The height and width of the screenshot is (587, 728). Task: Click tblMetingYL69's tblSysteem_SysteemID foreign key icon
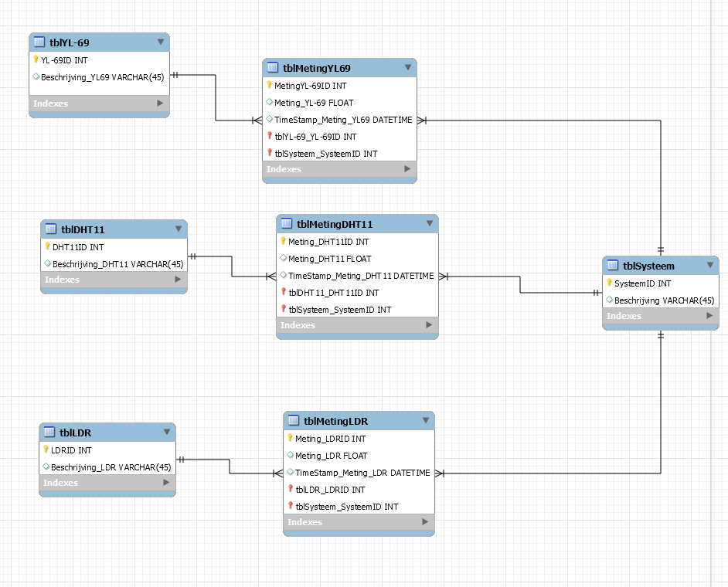(269, 153)
